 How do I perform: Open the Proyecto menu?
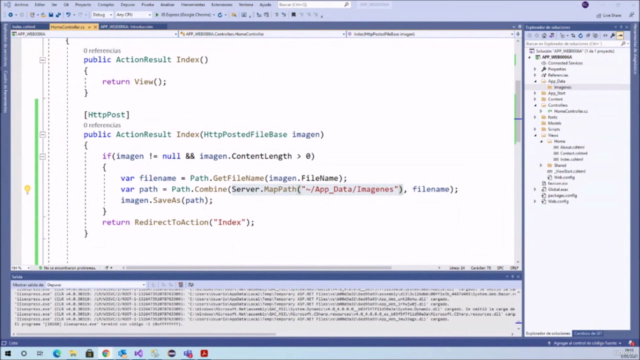click(x=83, y=4)
